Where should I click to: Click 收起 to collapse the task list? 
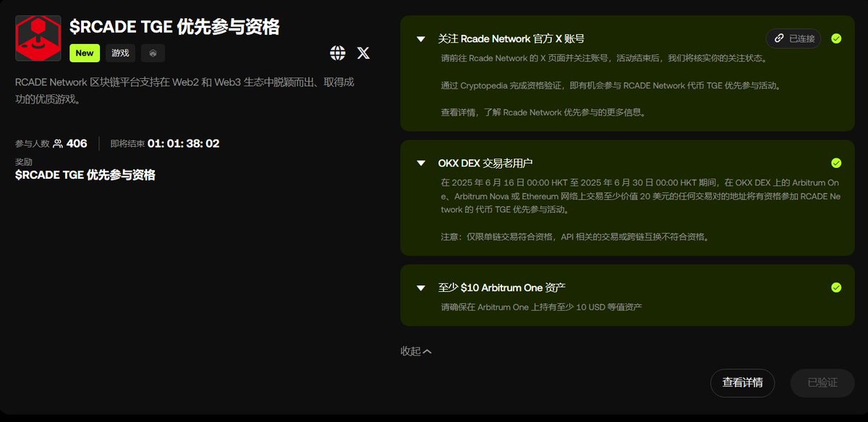[x=416, y=351]
